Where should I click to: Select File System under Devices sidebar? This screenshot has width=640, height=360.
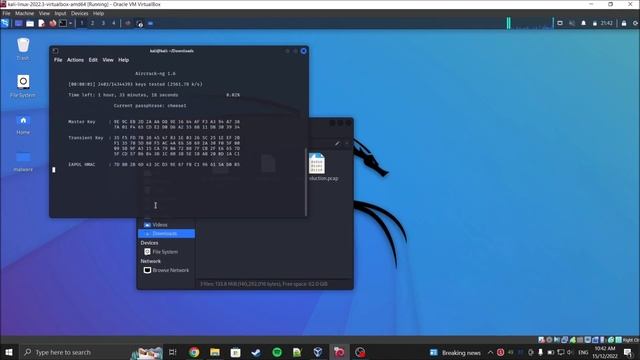166,252
